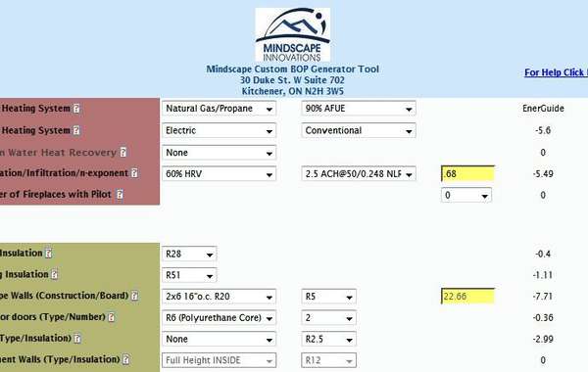
Task: Open the R5 board insulation dropdown
Action: [x=328, y=297]
